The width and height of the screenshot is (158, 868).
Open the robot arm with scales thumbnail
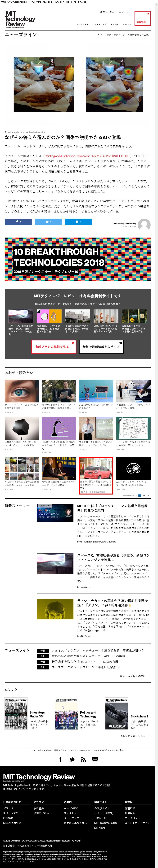pyautogui.click(x=59, y=428)
